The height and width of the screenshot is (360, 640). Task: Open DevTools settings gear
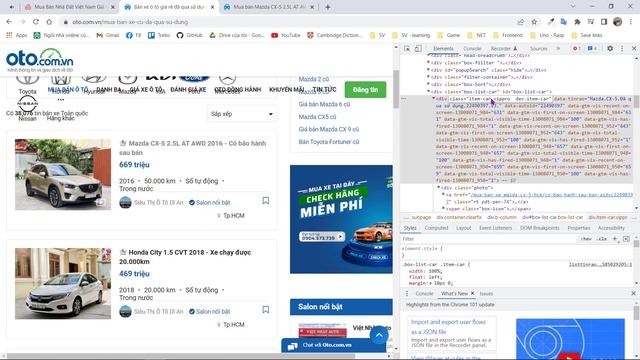[x=610, y=48]
